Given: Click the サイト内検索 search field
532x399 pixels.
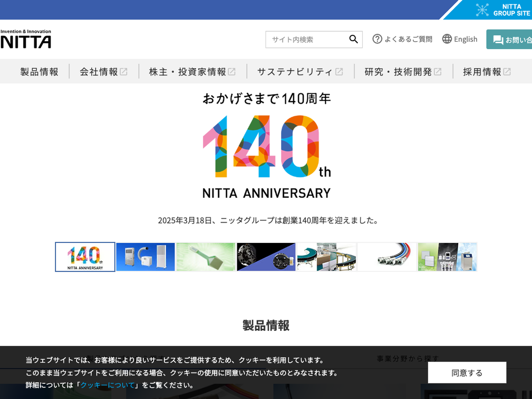Looking at the screenshot, I should (306, 39).
